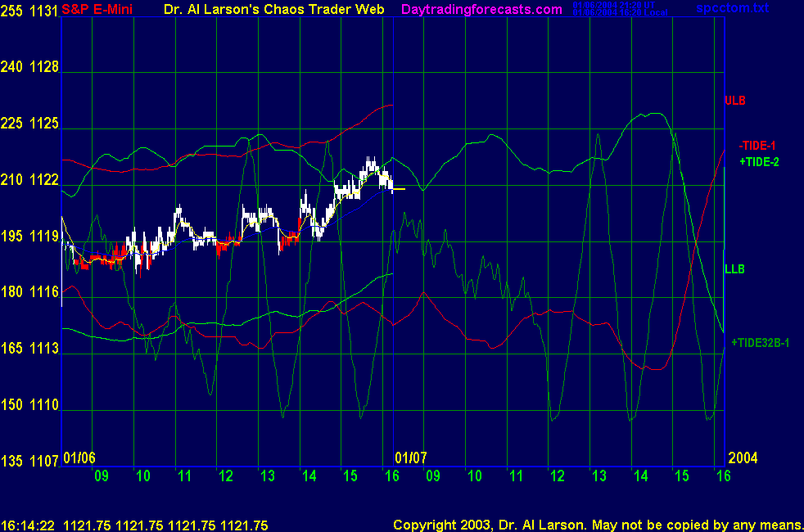The image size is (804, 532).
Task: Click the '165' scale value
Action: click(x=11, y=349)
